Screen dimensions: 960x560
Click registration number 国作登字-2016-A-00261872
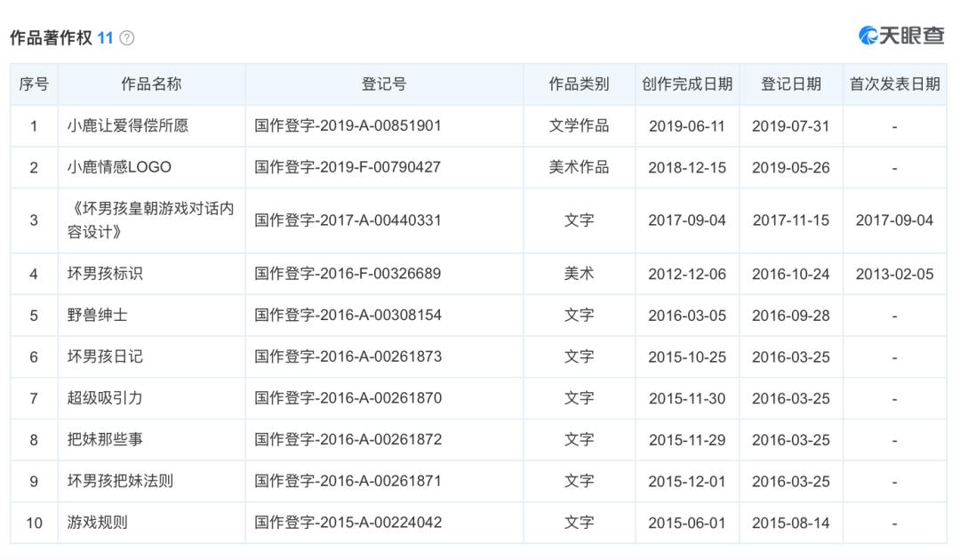(348, 440)
